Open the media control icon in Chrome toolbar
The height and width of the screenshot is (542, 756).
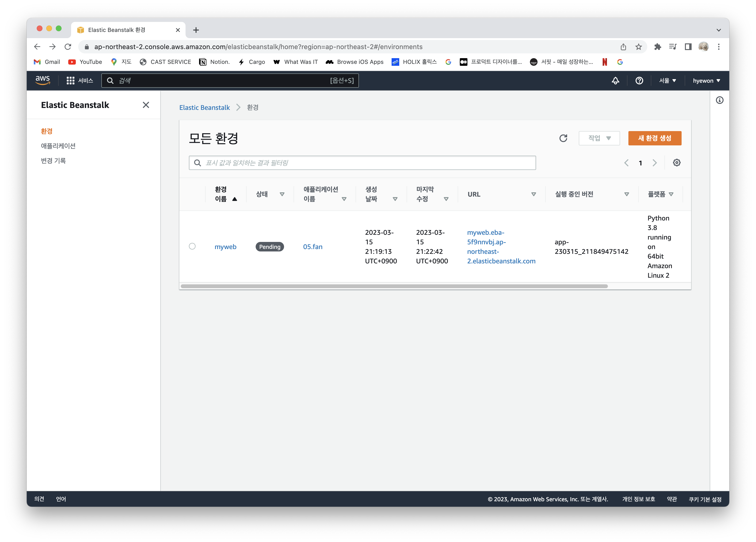[673, 47]
